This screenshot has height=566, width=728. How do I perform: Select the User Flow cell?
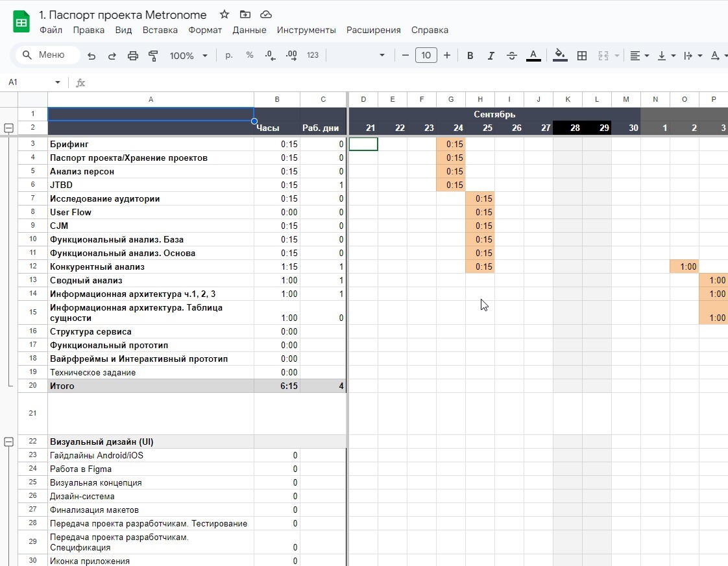[x=151, y=213]
